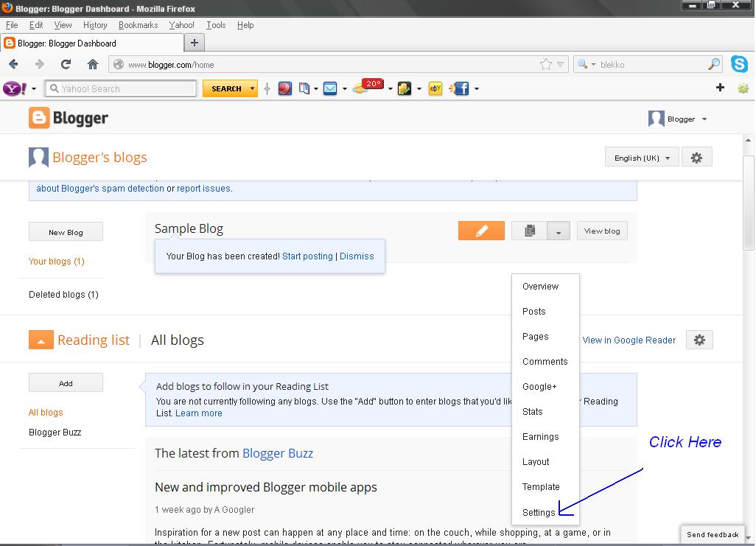Viewport: 756px width, 546px height.
Task: Expand the Blogger account dropdown in the header
Action: point(704,119)
